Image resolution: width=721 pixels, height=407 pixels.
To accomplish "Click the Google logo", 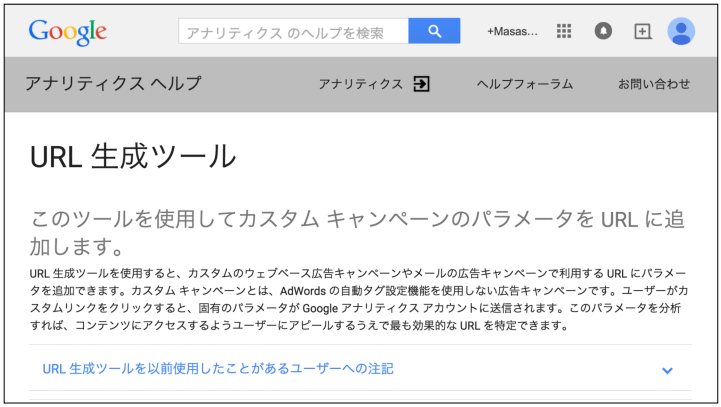I will click(68, 32).
